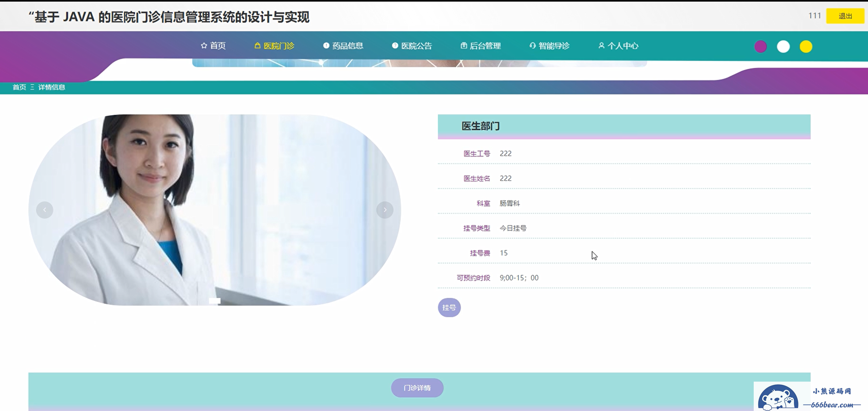Click the exclamation icon beside 药品信息

(326, 46)
